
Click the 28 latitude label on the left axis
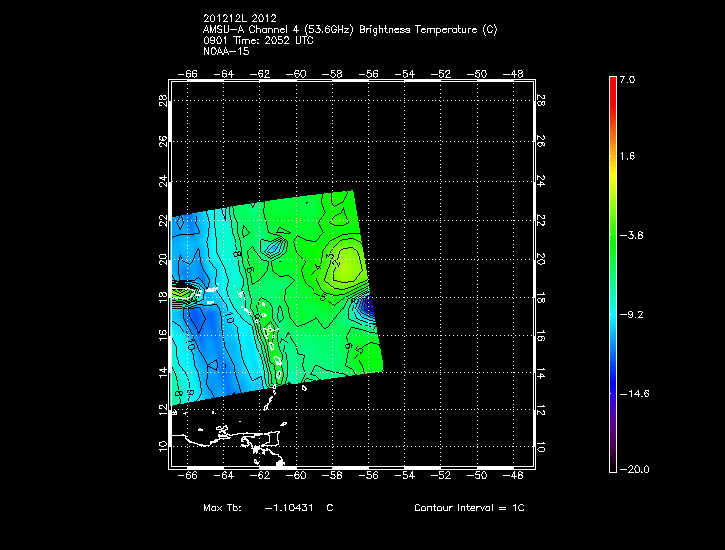[x=162, y=100]
